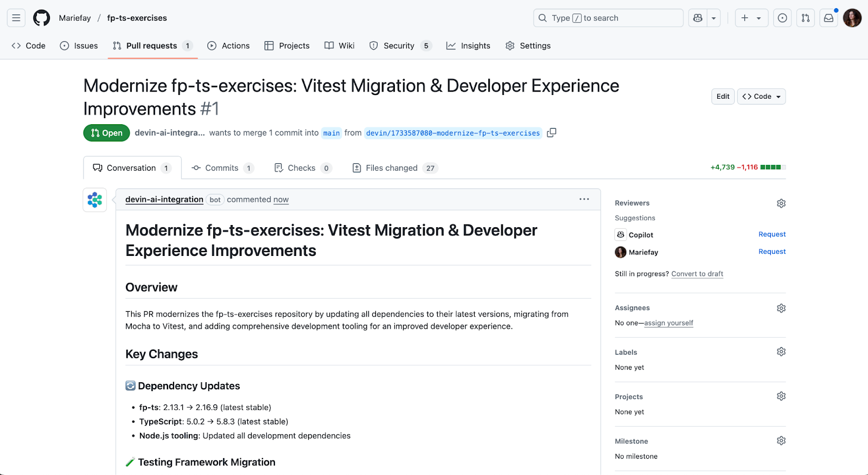
Task: Click devin-ai-integration bot avatar
Action: (x=95, y=200)
